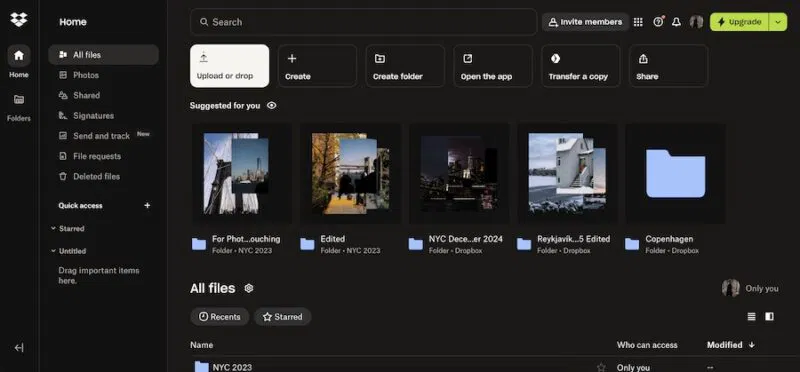Click the Invite members button
This screenshot has width=800, height=372.
585,22
